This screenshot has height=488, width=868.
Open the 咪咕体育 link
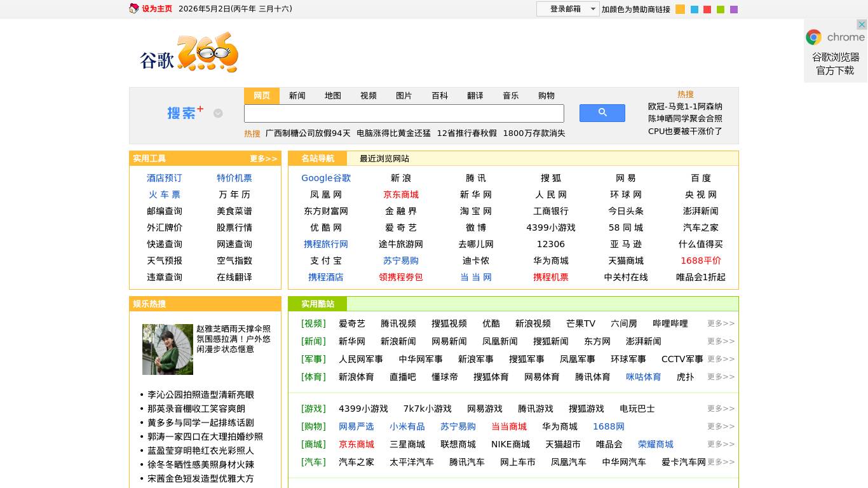(x=644, y=377)
